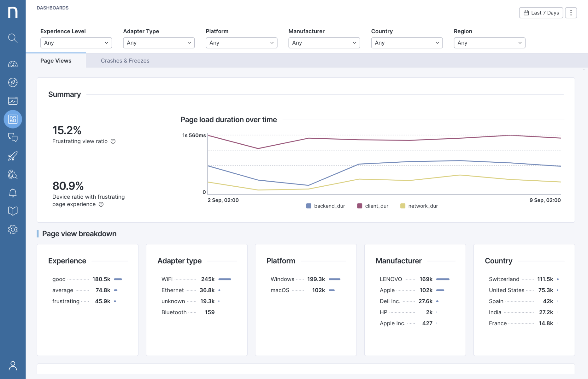Click the Nexthink logo in the sidebar
This screenshot has width=588, height=379.
pos(13,13)
